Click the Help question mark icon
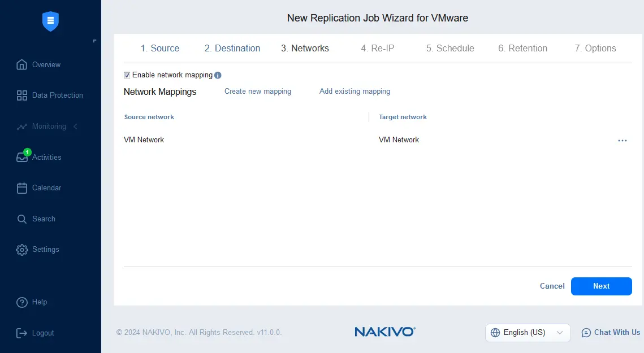This screenshot has height=353, width=644. pos(21,302)
